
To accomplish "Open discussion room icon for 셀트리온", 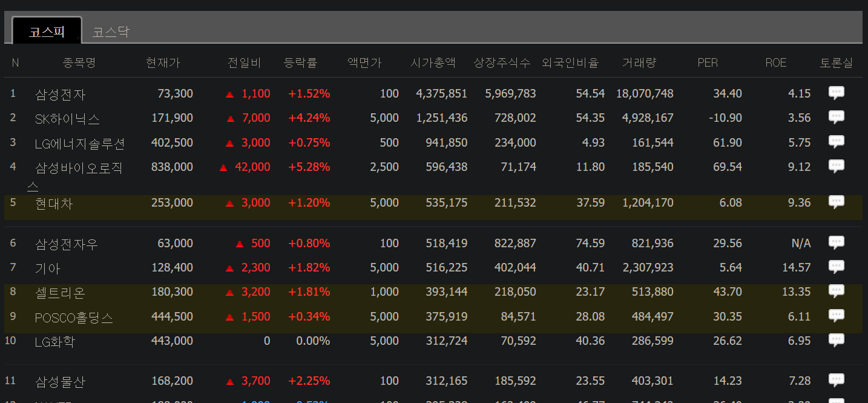I will [x=837, y=291].
